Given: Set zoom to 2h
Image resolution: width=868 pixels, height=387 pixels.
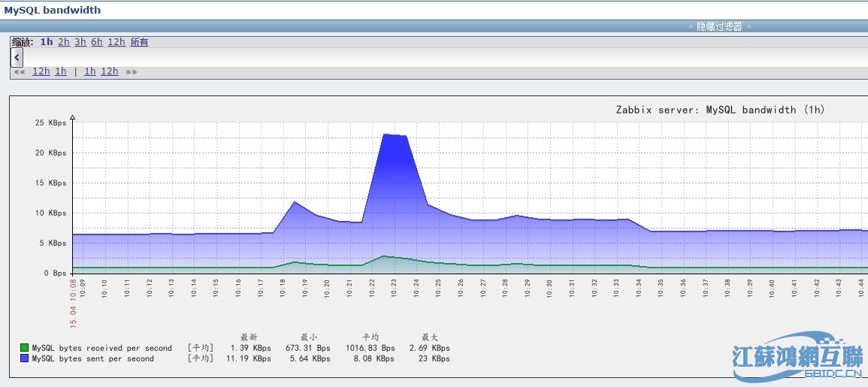Looking at the screenshot, I should pos(64,42).
